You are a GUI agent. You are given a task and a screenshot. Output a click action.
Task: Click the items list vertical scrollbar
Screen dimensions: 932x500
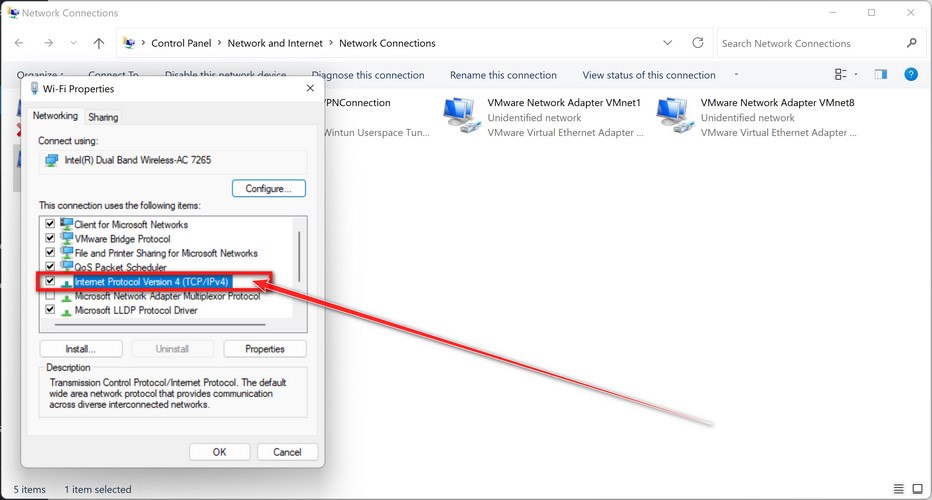299,257
